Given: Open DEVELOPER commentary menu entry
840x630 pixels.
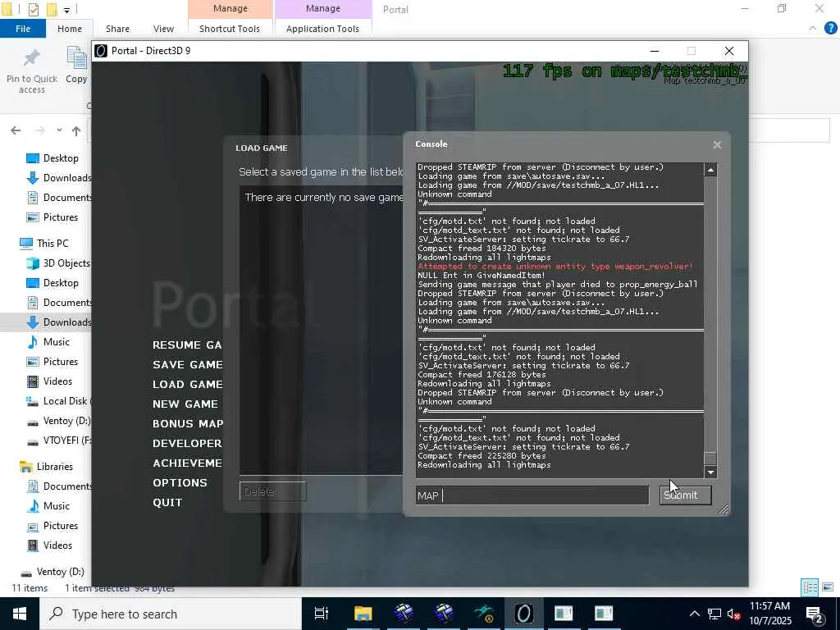Looking at the screenshot, I should coord(187,443).
